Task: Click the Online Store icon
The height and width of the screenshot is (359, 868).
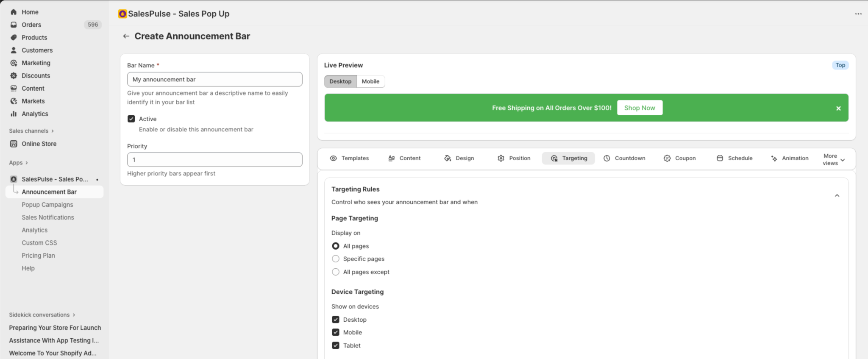Action: coord(14,144)
